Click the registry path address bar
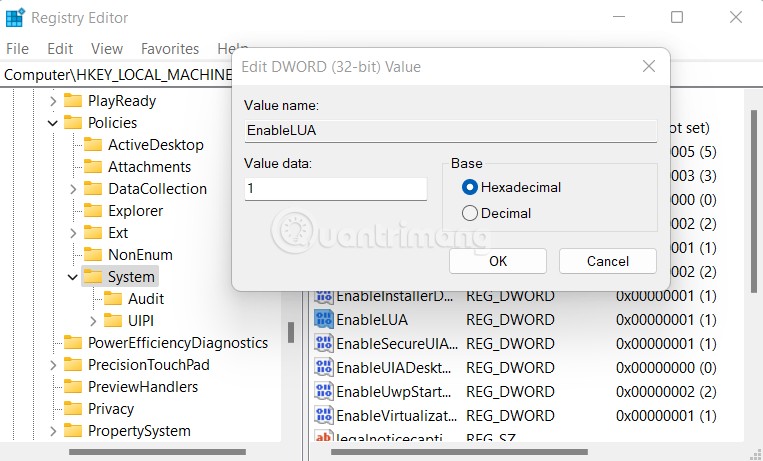The height and width of the screenshot is (461, 763). [117, 74]
